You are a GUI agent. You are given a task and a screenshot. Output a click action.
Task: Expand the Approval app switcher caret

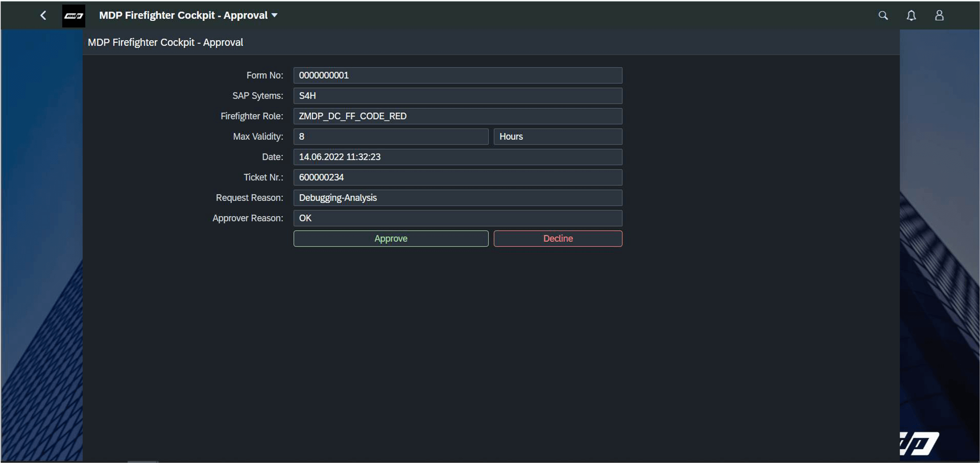[x=274, y=15]
